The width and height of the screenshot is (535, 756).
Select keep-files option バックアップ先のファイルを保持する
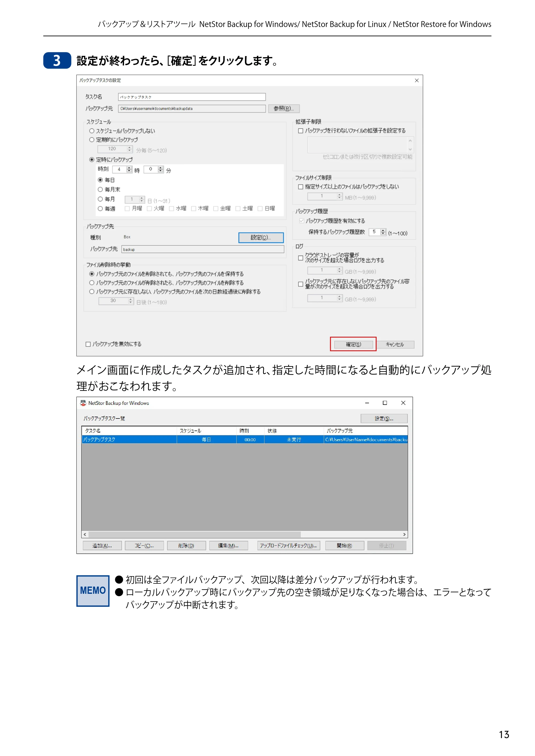[x=92, y=274]
